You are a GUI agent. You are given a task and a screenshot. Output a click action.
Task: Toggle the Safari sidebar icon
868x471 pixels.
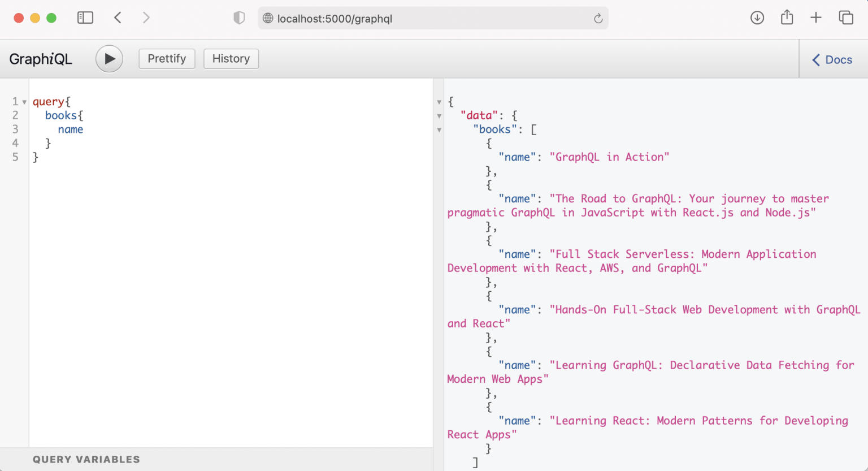[85, 18]
